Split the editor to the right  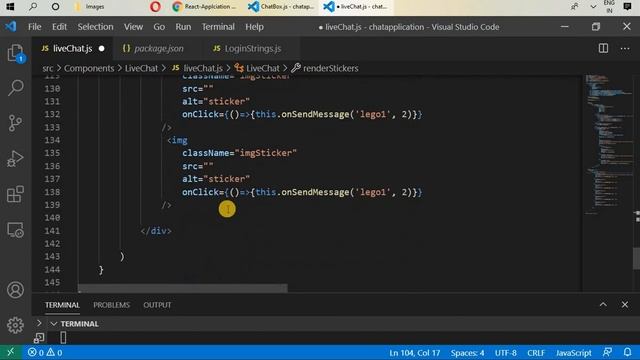[603, 48]
